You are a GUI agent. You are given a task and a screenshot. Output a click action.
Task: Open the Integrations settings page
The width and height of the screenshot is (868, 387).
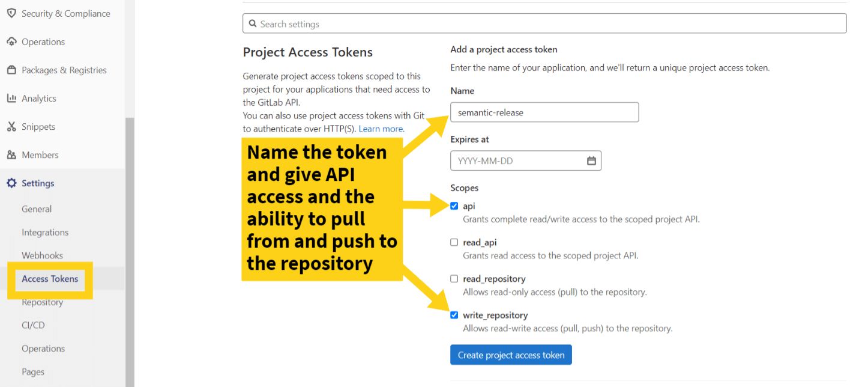[46, 232]
